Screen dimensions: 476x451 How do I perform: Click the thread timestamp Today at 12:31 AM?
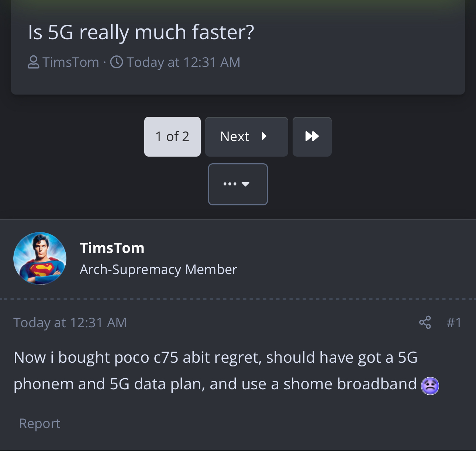183,62
